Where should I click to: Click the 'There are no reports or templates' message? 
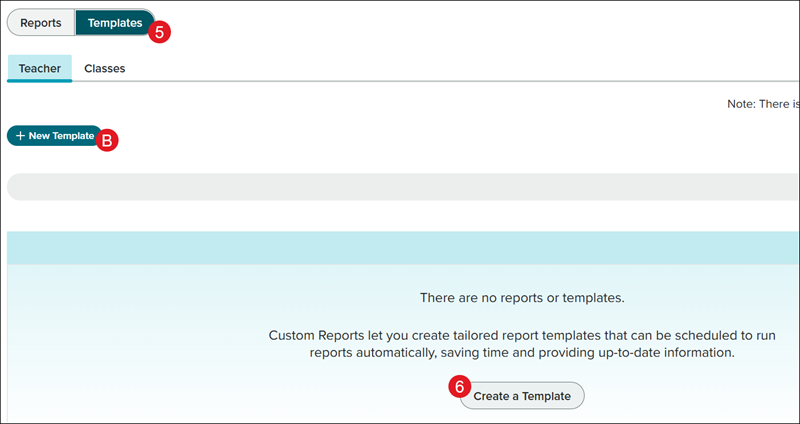tap(521, 298)
